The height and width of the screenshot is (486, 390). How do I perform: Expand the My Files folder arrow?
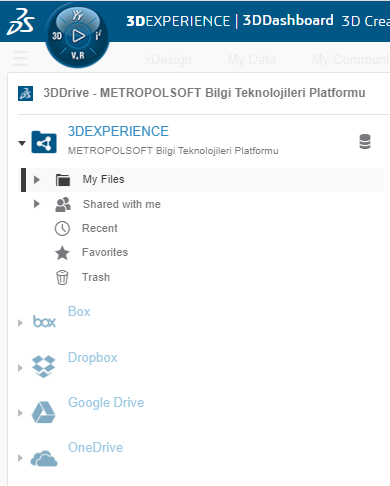(37, 180)
